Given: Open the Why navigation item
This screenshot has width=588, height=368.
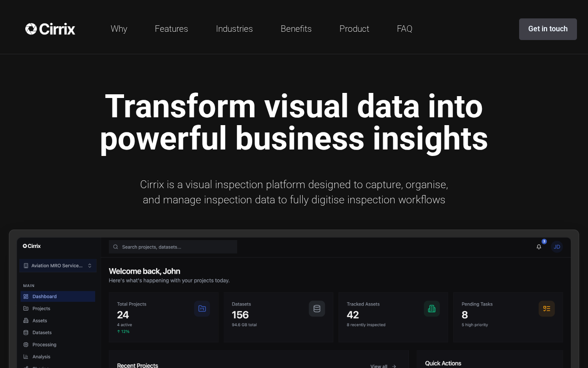Looking at the screenshot, I should click(x=119, y=29).
